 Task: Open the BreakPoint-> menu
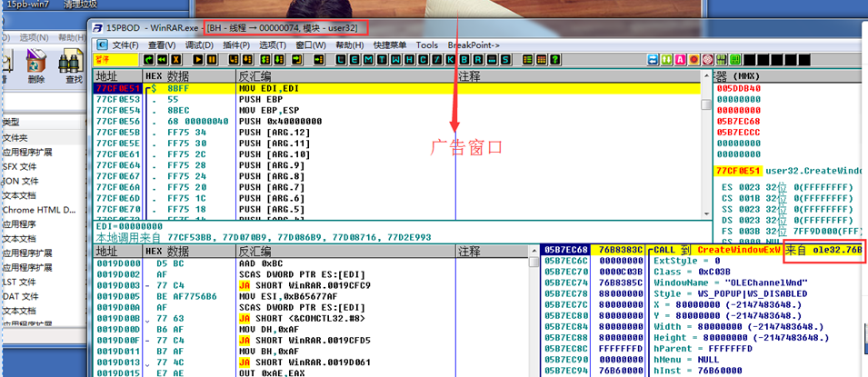click(x=474, y=45)
